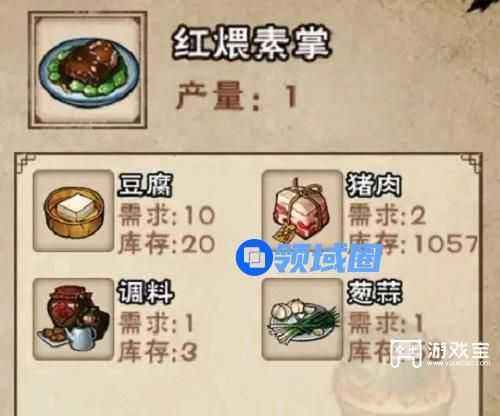Click the 调料 ingredient name
Viewport: 500px width, 416px height.
(x=146, y=292)
